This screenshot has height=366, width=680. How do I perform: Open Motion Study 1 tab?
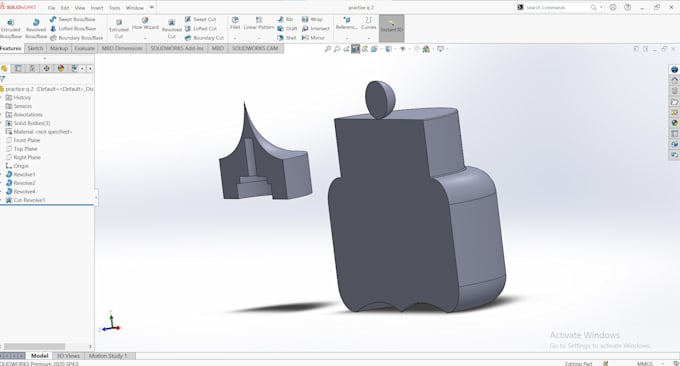(x=108, y=356)
